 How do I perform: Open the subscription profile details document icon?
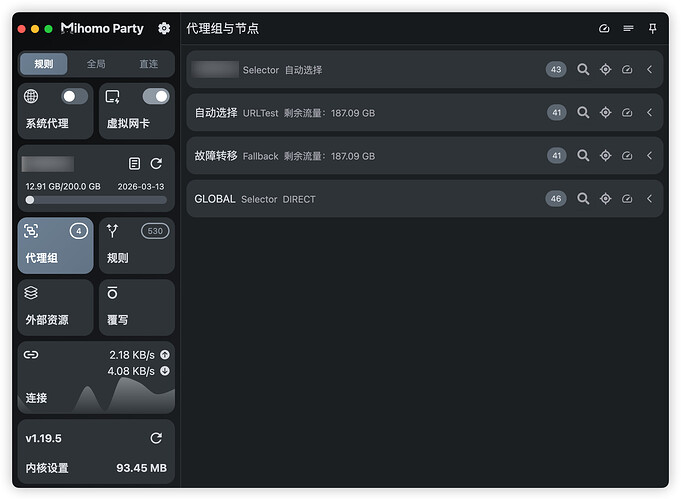coord(134,164)
